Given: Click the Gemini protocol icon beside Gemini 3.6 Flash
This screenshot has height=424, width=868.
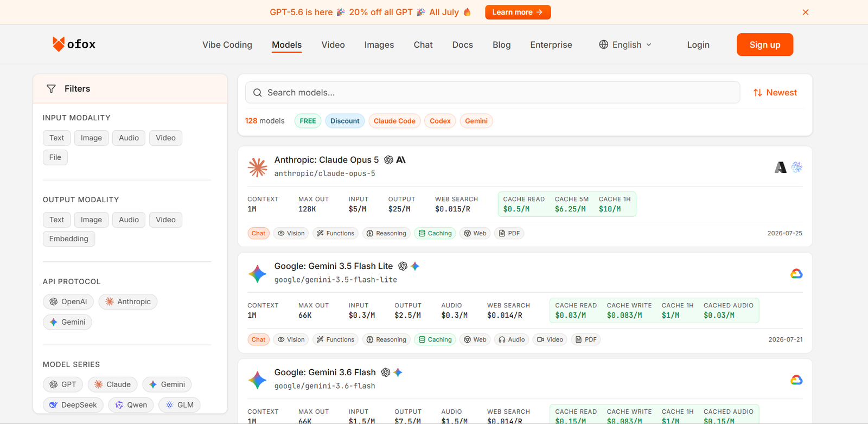Looking at the screenshot, I should (x=398, y=372).
